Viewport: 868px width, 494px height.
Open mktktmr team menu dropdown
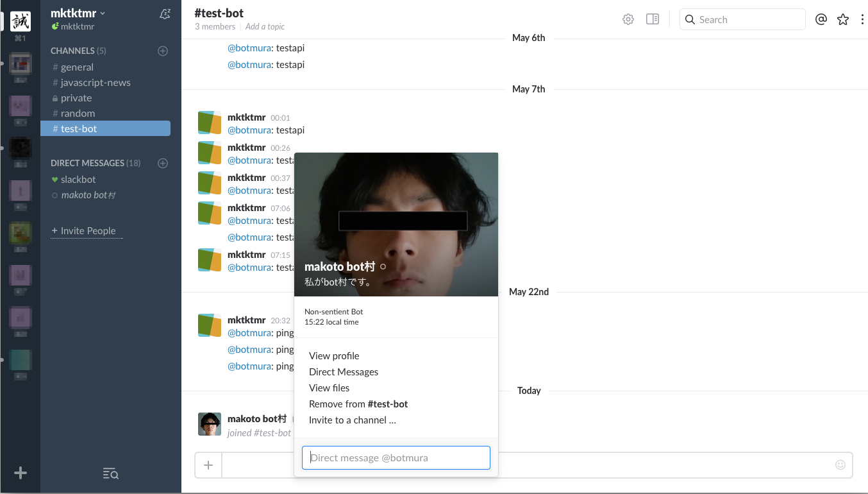[x=78, y=13]
